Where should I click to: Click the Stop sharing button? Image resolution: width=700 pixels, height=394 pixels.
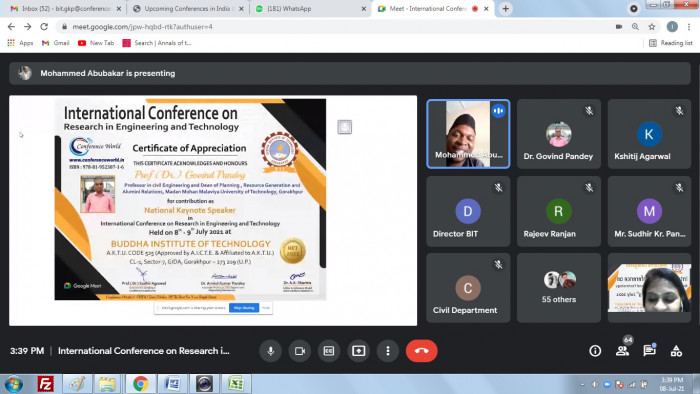tap(244, 308)
